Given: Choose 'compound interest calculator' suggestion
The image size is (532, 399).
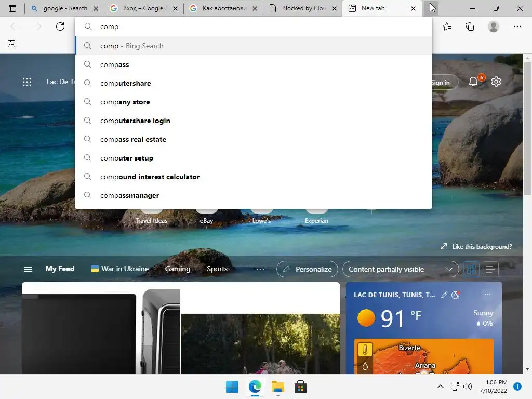Looking at the screenshot, I should tap(254, 177).
